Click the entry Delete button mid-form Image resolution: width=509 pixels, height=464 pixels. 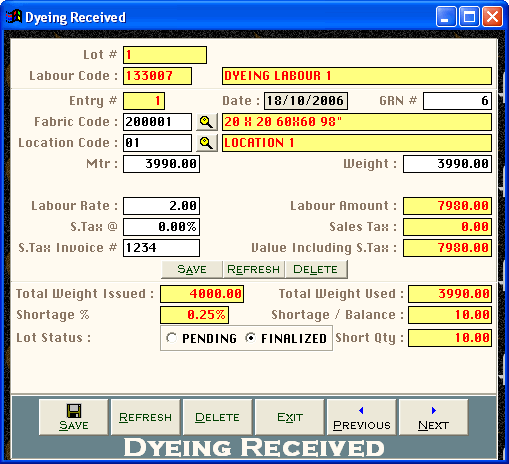click(316, 269)
